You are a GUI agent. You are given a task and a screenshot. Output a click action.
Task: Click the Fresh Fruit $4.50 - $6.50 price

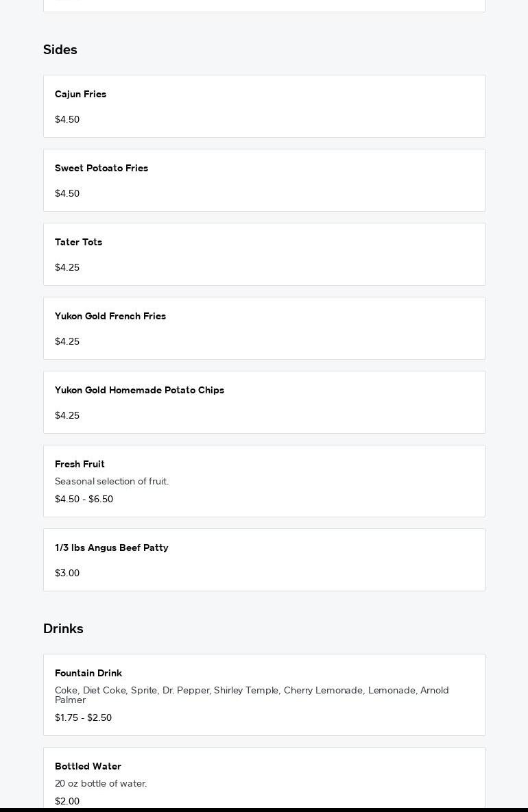pos(84,500)
